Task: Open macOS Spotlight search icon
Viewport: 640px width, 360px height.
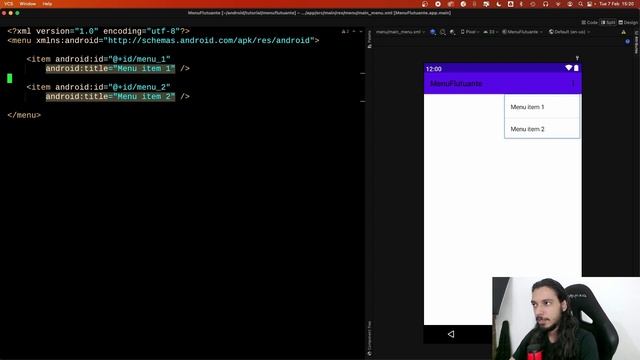Action: tap(580, 4)
